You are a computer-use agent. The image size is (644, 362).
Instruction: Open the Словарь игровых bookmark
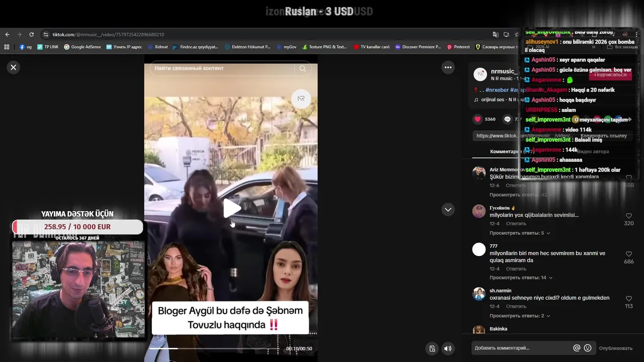click(x=496, y=47)
